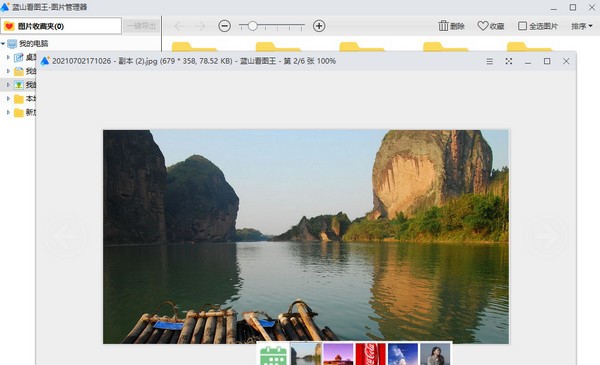The height and width of the screenshot is (365, 600).
Task: Select the blue sky thumbnail
Action: [x=403, y=354]
